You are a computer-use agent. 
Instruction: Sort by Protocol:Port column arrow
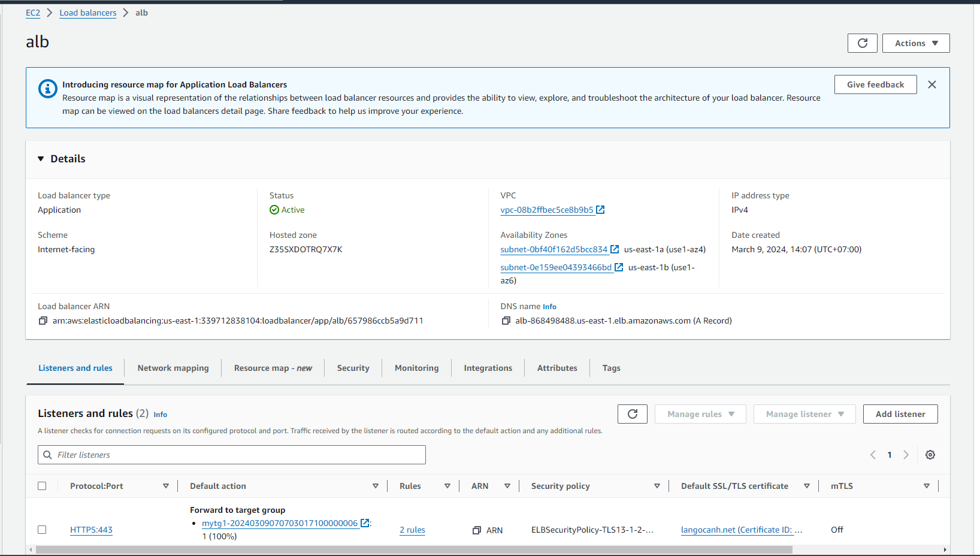click(166, 486)
